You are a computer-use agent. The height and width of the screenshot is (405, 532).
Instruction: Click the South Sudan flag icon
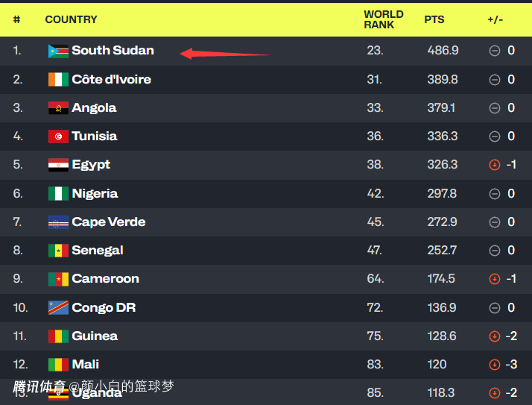[x=58, y=51]
